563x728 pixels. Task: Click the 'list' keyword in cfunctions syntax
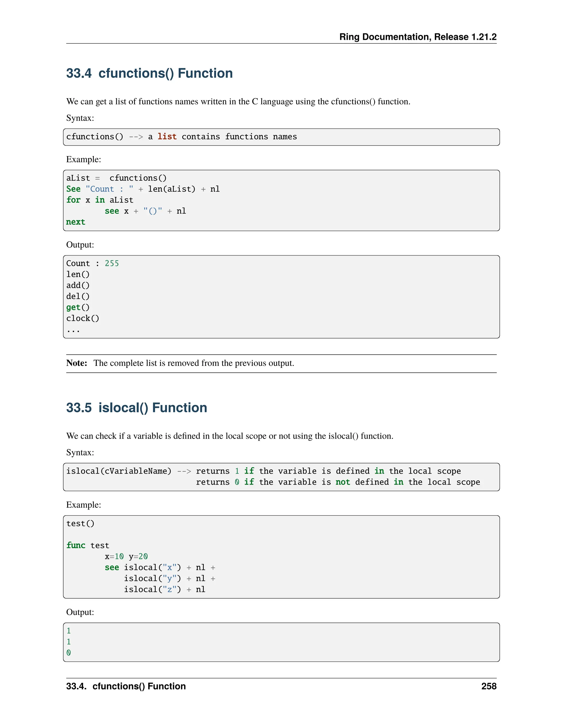click(167, 137)
